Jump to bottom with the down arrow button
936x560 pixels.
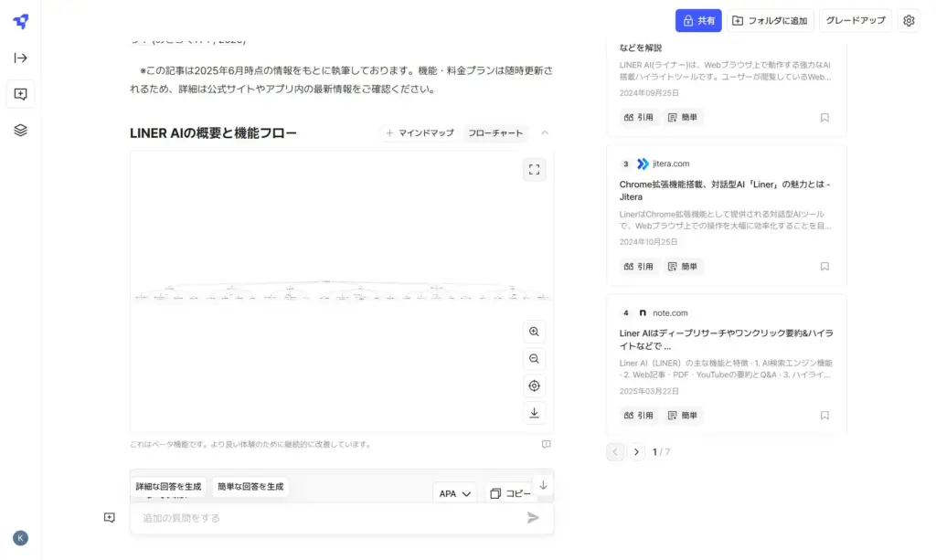543,485
